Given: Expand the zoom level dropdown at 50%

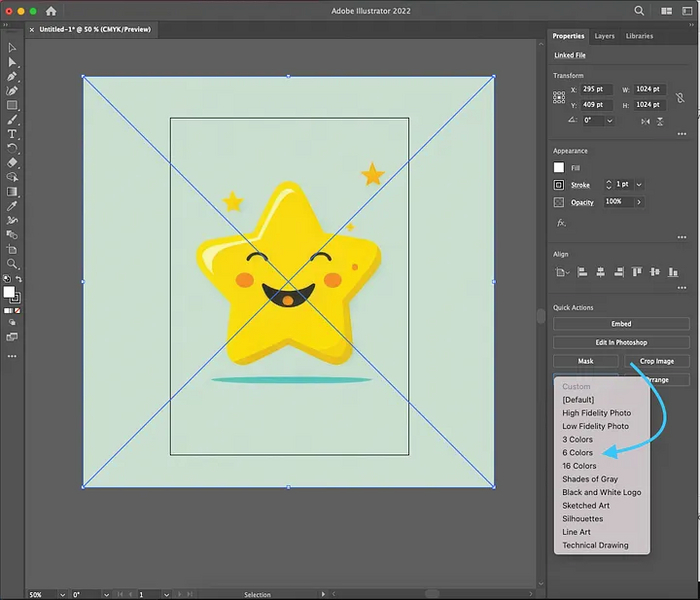Looking at the screenshot, I should tap(62, 594).
